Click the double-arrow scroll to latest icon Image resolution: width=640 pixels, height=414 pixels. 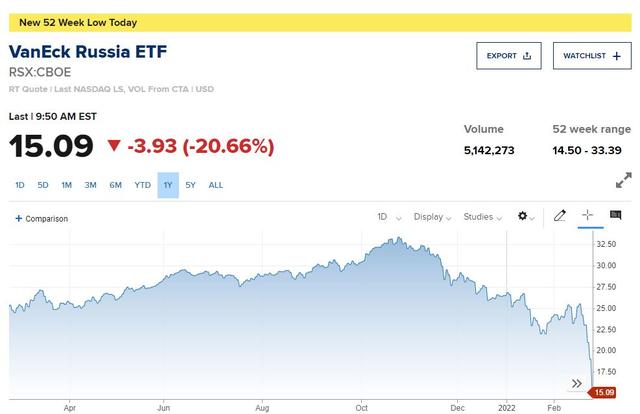pos(577,383)
